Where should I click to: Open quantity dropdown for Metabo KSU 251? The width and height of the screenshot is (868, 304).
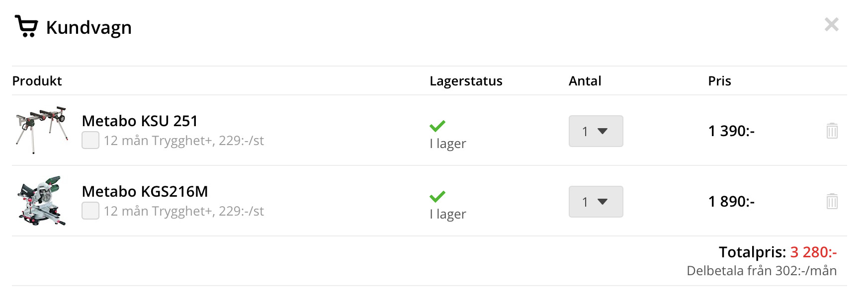pyautogui.click(x=596, y=131)
